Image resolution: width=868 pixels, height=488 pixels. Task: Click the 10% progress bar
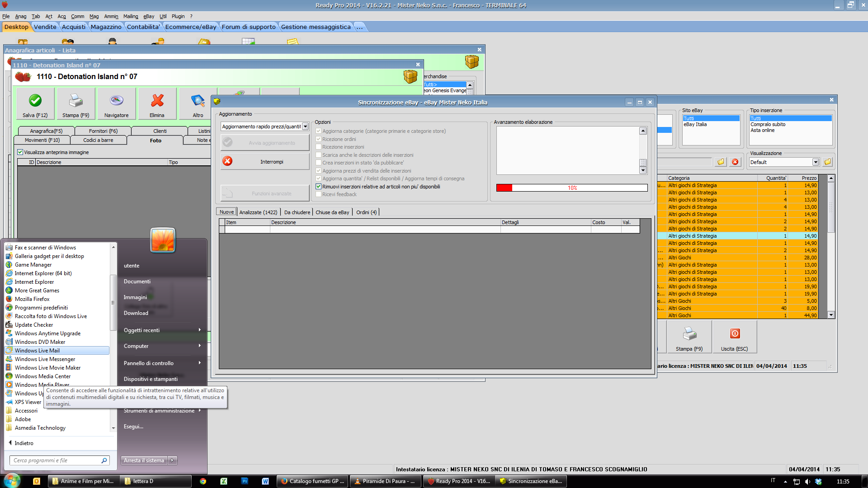572,188
